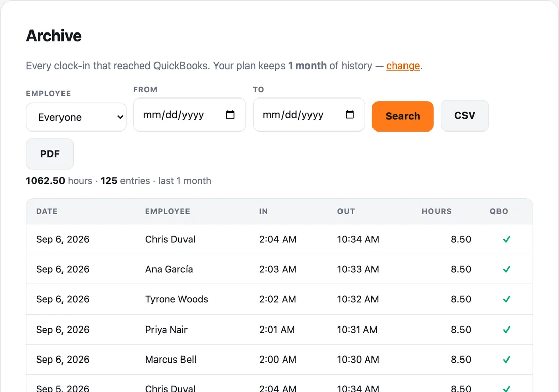Click the DATE column header
Viewport: 559px width, 392px height.
[x=47, y=211]
